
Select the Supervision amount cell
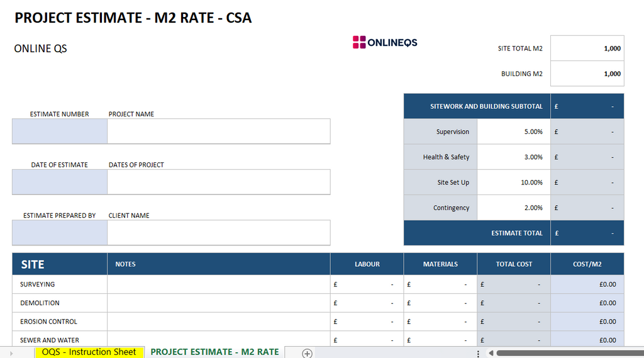(587, 132)
